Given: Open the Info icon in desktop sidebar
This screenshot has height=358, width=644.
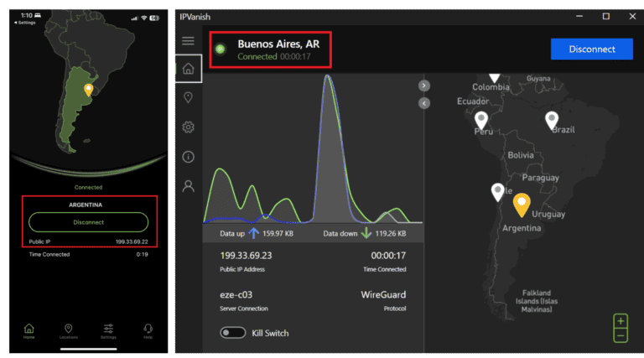Looking at the screenshot, I should point(188,157).
